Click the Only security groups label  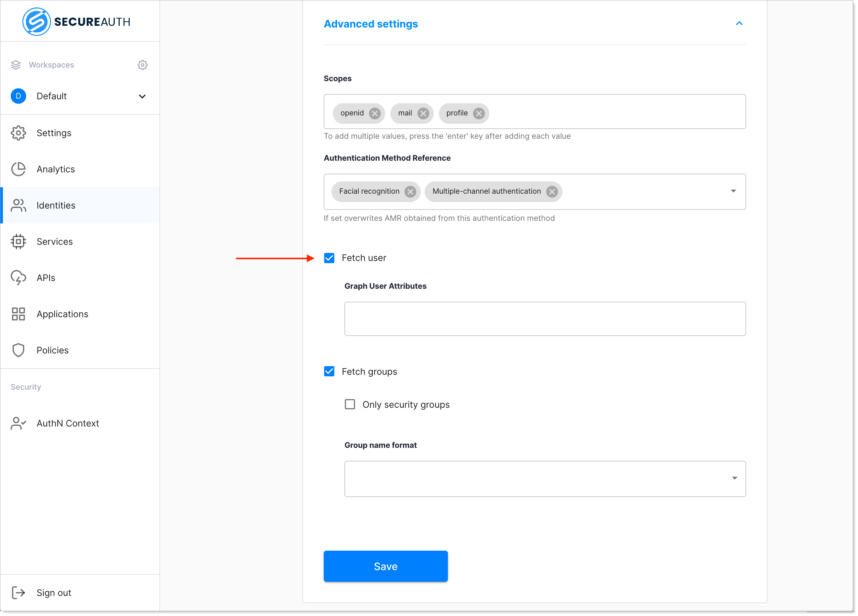[406, 405]
